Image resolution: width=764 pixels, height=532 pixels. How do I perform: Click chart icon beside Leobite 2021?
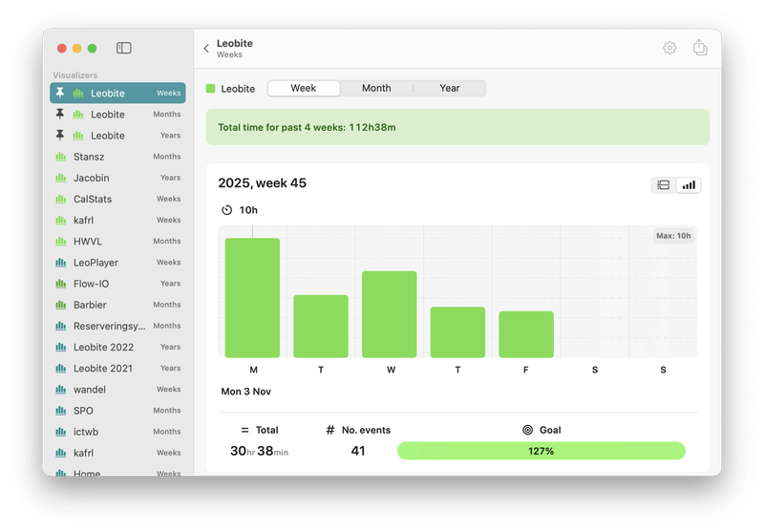coord(60,369)
